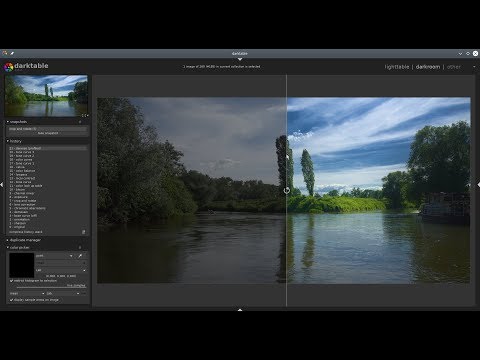Viewport: 480px width, 360px height.
Task: Select history item 20 - tone curve 3
Action: (48, 152)
